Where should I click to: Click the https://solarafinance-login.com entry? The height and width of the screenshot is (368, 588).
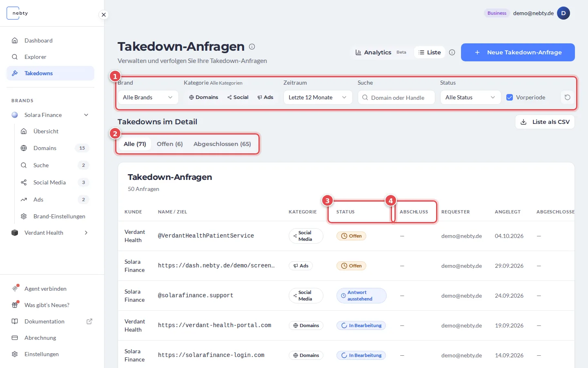coord(211,355)
